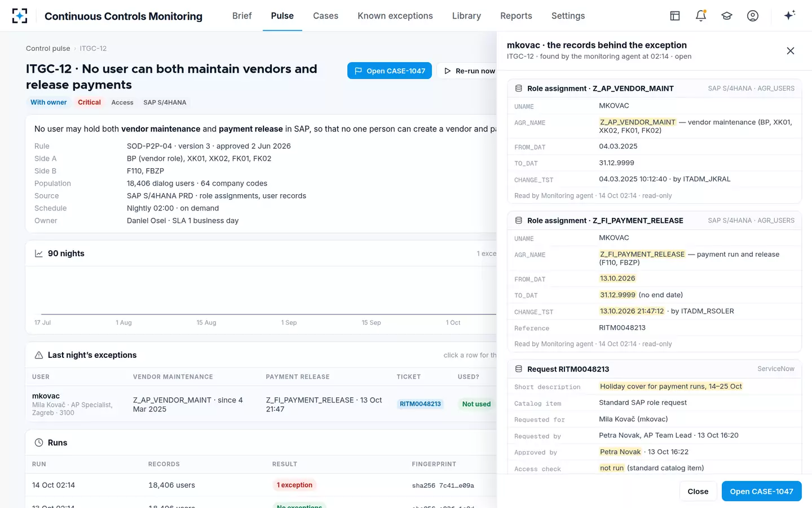Click the Critical severity tag

[89, 102]
